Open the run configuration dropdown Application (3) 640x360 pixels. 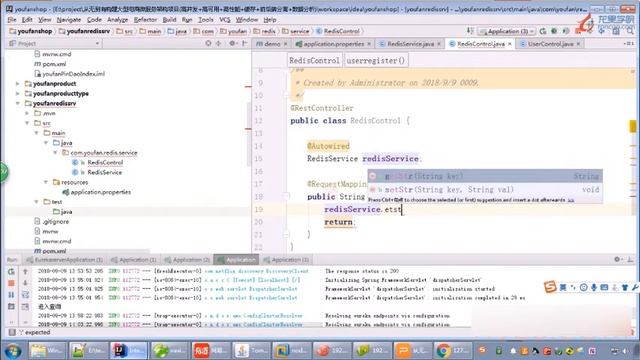(507, 31)
